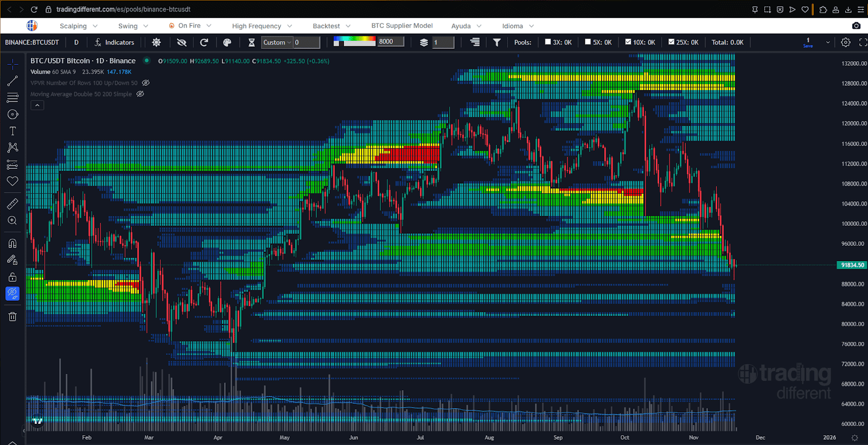Collapse the indicator legend chevron

(x=37, y=105)
